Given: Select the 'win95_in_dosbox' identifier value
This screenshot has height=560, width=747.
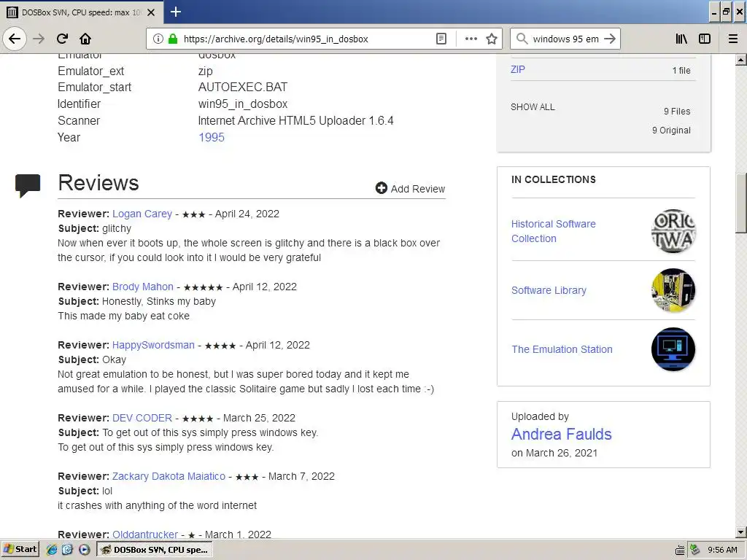Looking at the screenshot, I should 243,104.
